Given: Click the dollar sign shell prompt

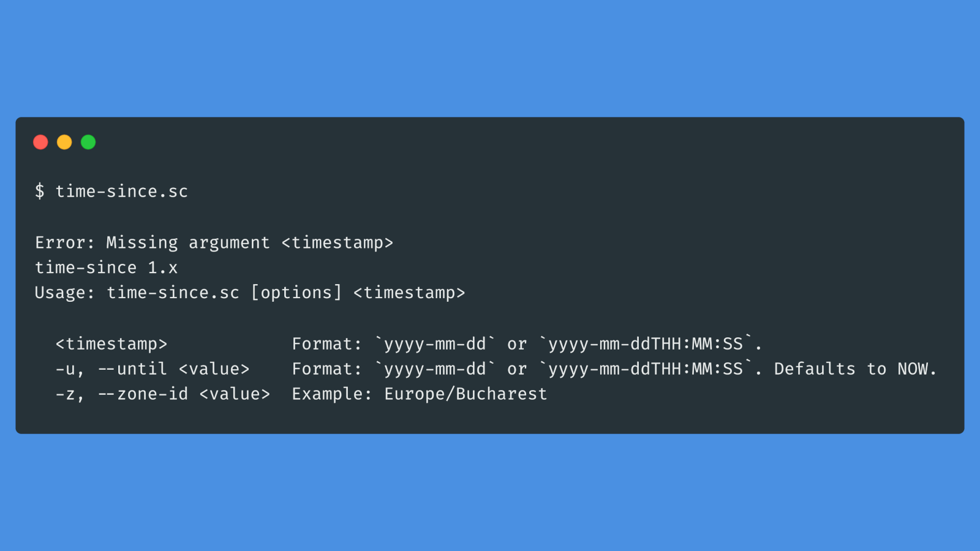Looking at the screenshot, I should [40, 192].
